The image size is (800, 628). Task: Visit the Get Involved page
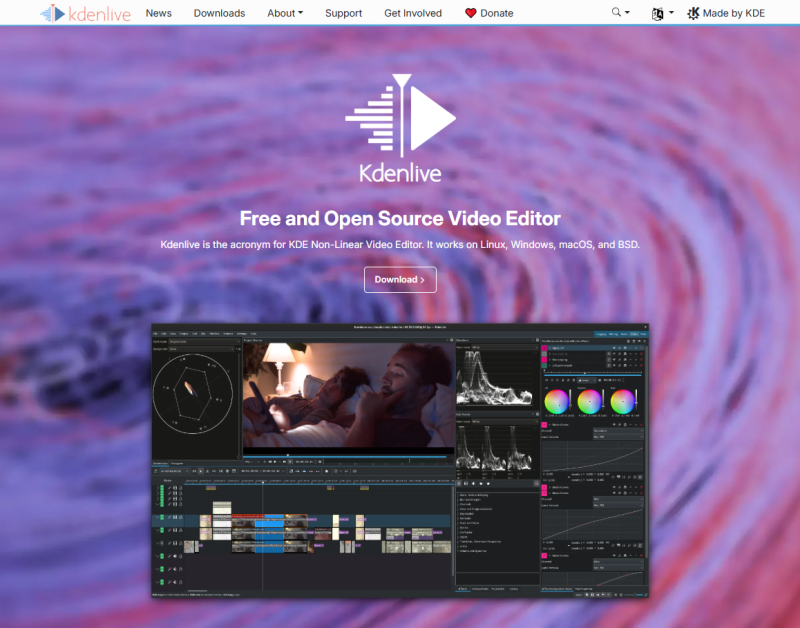pos(413,13)
